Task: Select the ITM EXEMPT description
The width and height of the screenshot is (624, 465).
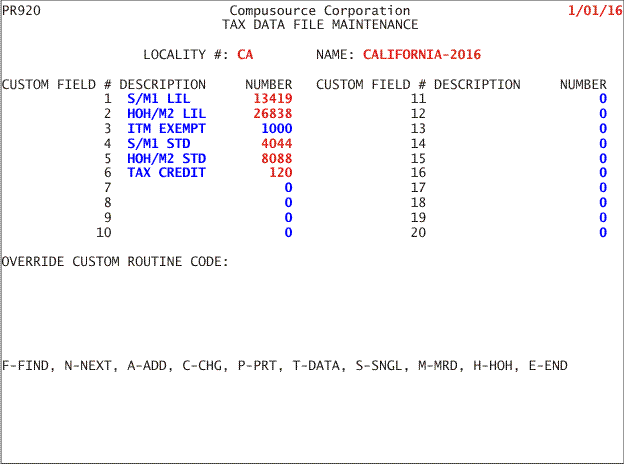Action: pyautogui.click(x=166, y=129)
